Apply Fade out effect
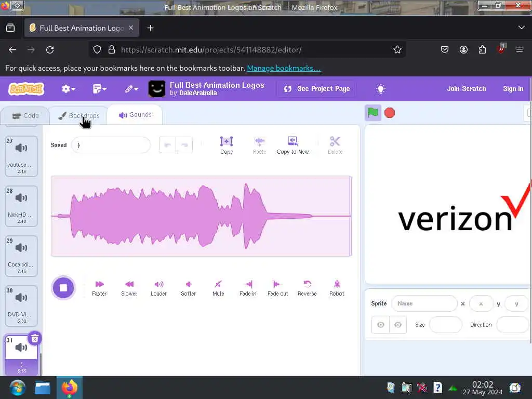The image size is (532, 399). tap(277, 288)
